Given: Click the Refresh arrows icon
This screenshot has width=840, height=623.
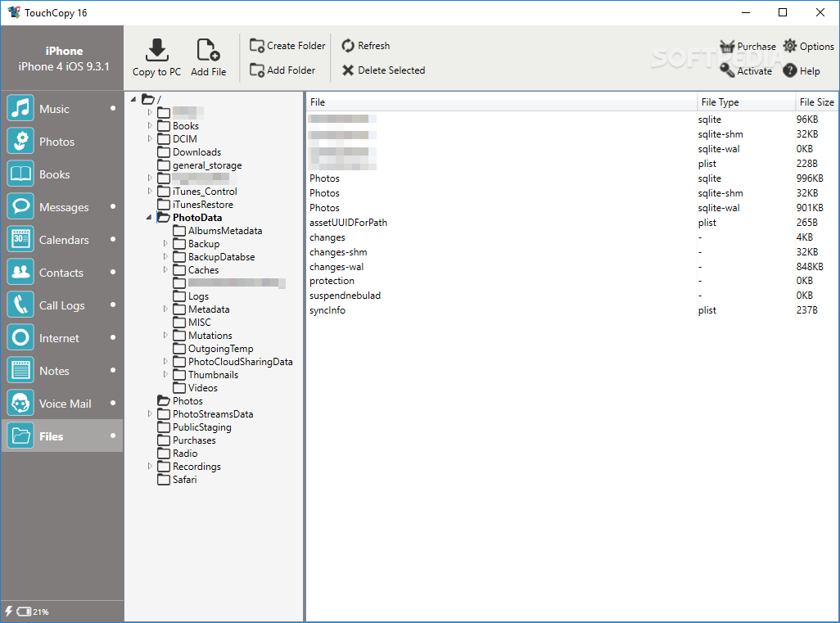Looking at the screenshot, I should (348, 46).
